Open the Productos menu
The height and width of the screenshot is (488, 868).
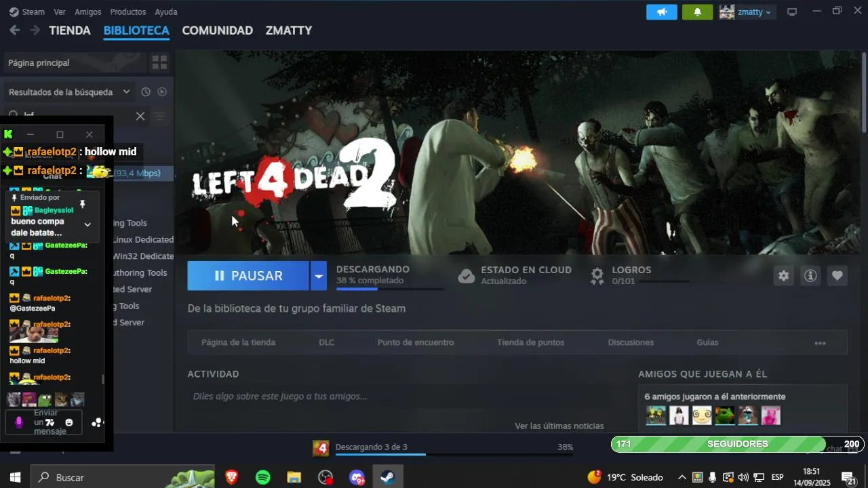pyautogui.click(x=128, y=12)
